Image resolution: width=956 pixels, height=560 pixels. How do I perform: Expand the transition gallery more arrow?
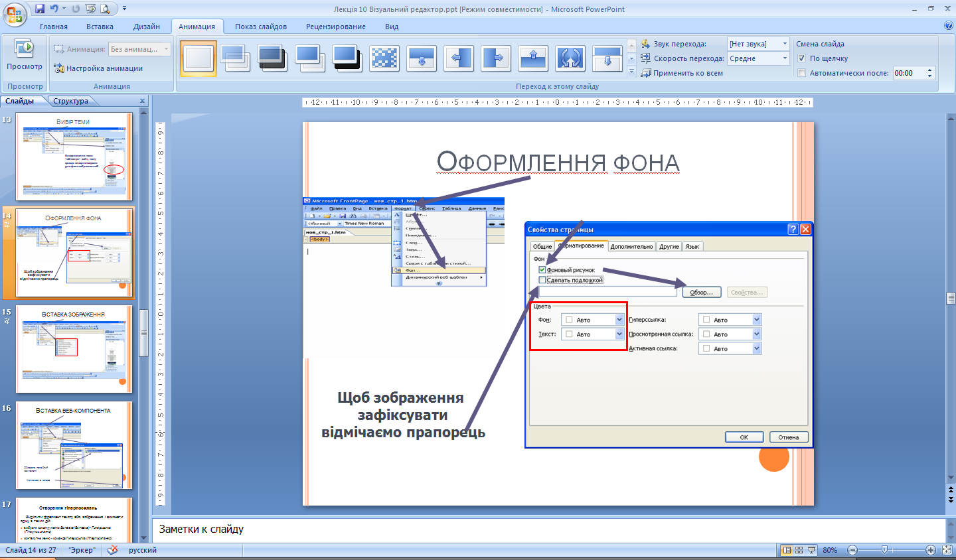click(x=631, y=72)
